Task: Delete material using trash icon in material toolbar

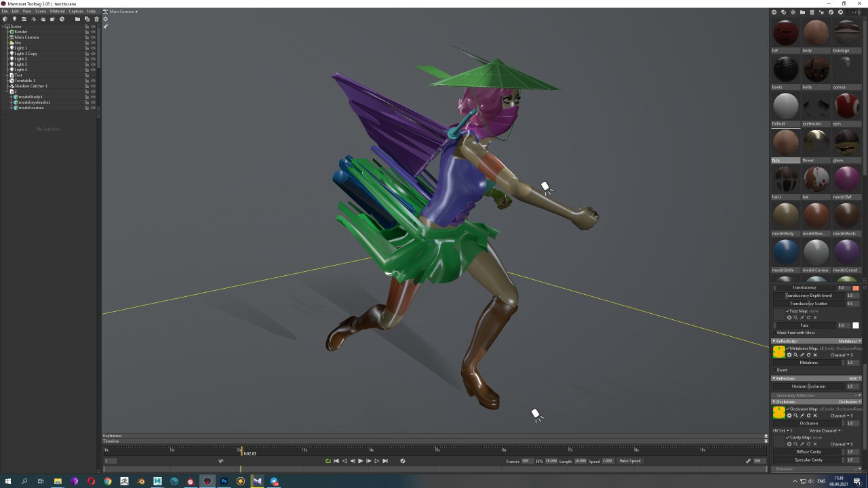Action: point(812,12)
